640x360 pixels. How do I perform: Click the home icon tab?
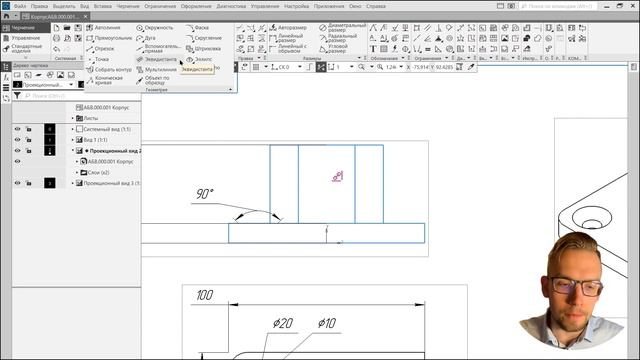click(x=6, y=16)
